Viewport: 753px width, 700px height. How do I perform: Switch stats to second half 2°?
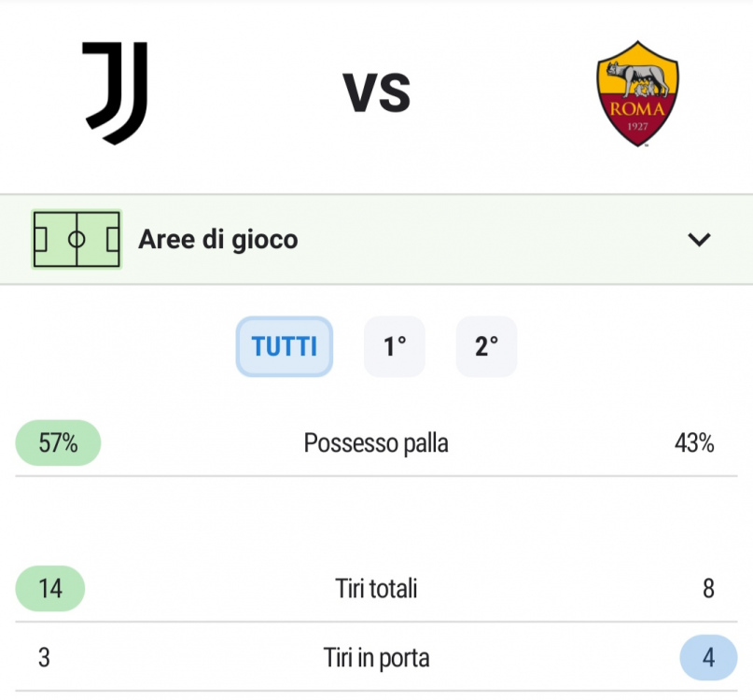(x=486, y=346)
